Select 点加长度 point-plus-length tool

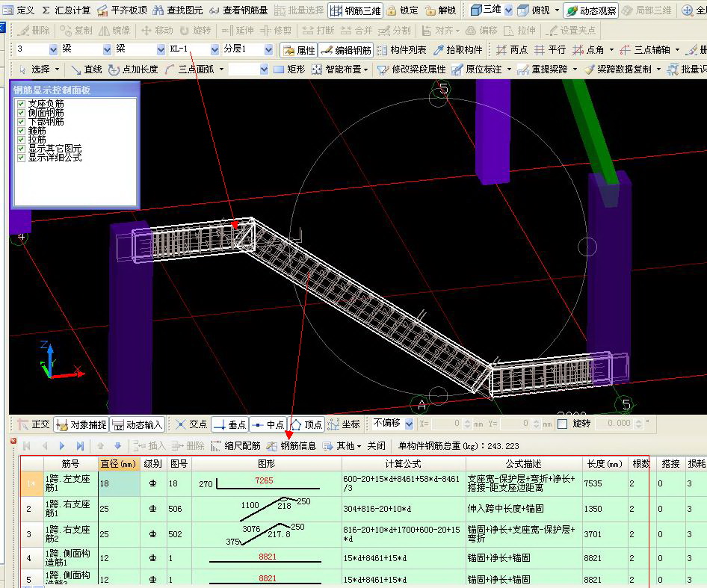point(134,69)
